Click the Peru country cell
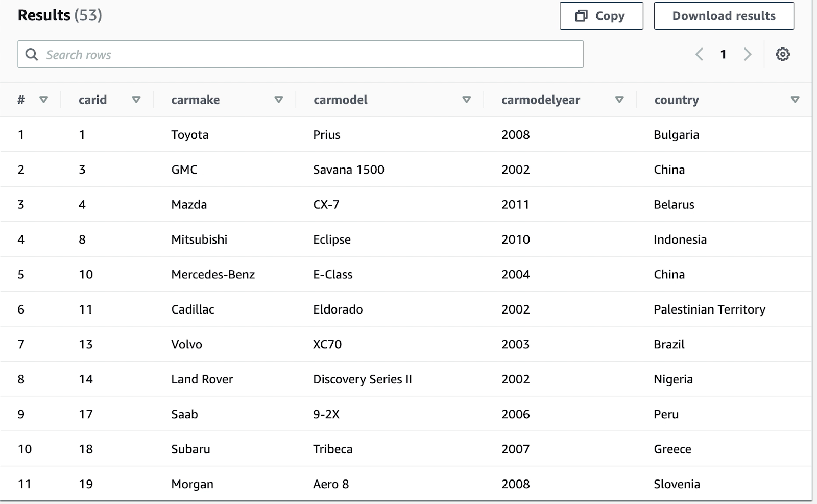Screen dimensions: 817x504 [666, 415]
